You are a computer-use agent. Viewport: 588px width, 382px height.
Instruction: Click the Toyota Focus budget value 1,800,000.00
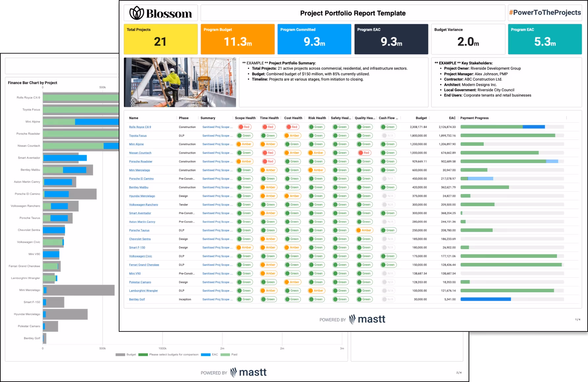pyautogui.click(x=419, y=136)
